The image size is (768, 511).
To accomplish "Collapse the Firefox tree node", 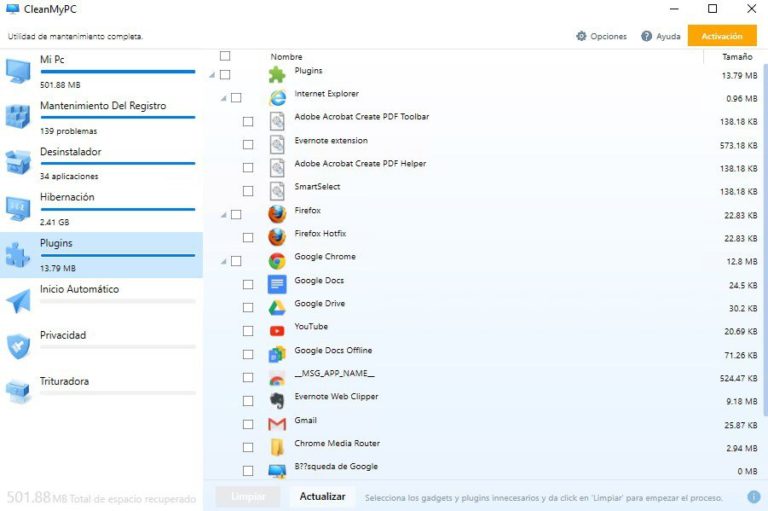I will click(x=224, y=215).
